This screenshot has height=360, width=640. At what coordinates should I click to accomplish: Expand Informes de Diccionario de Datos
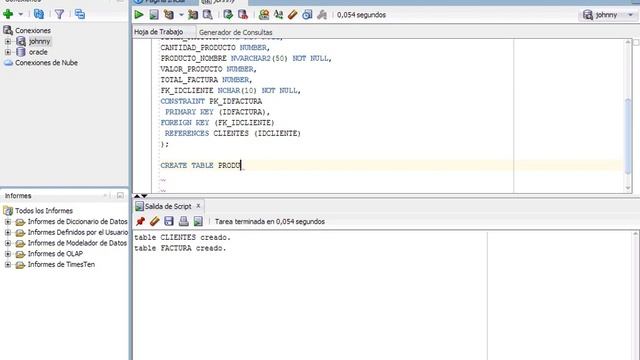click(8, 222)
